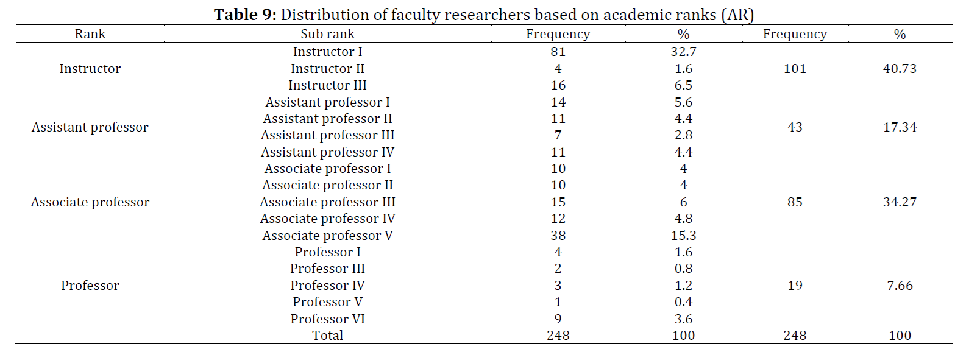Click the Assistant professor rank cell
Image resolution: width=980 pixels, height=352 pixels.
click(90, 127)
